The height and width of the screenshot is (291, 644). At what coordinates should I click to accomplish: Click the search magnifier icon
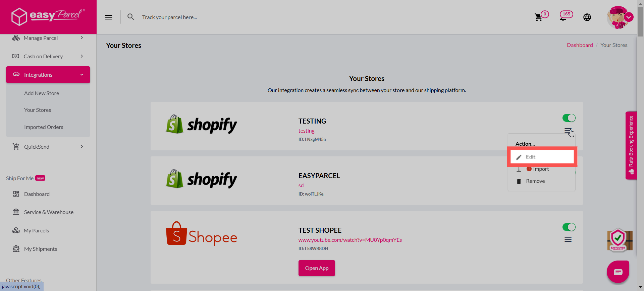(131, 17)
